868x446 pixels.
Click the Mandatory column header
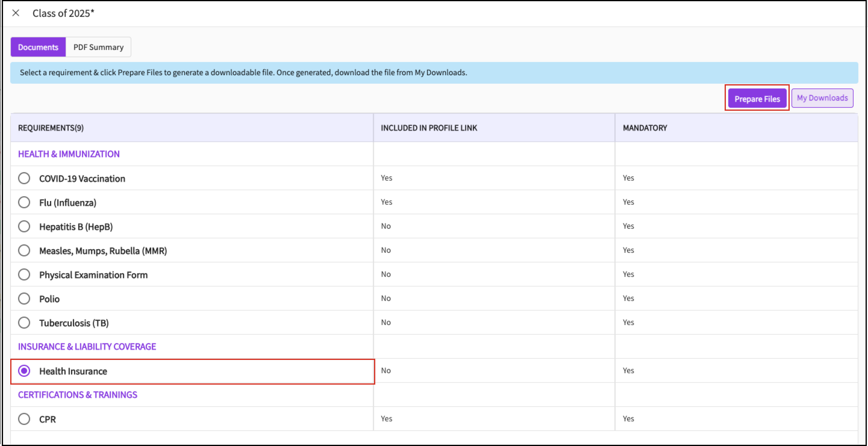point(645,128)
